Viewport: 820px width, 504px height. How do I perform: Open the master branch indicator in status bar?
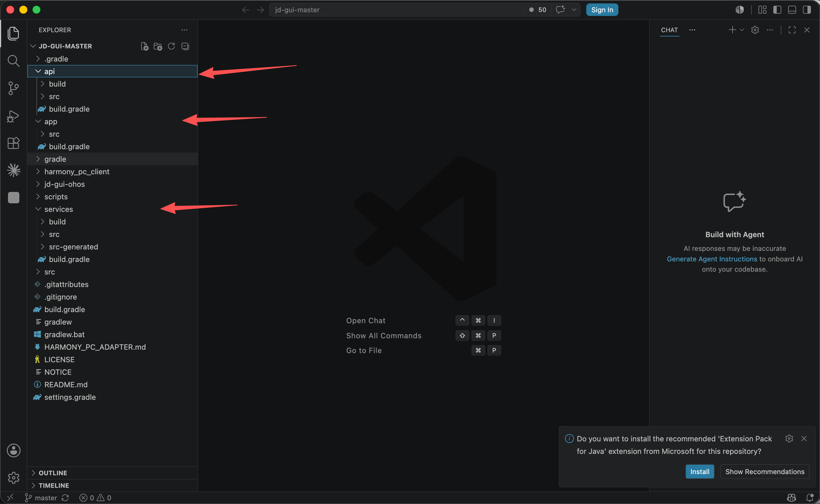(x=41, y=498)
